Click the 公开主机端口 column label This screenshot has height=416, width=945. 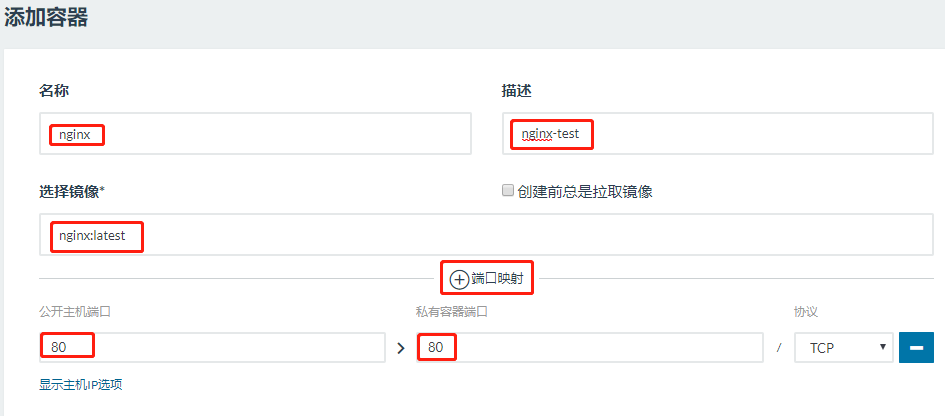[x=75, y=312]
